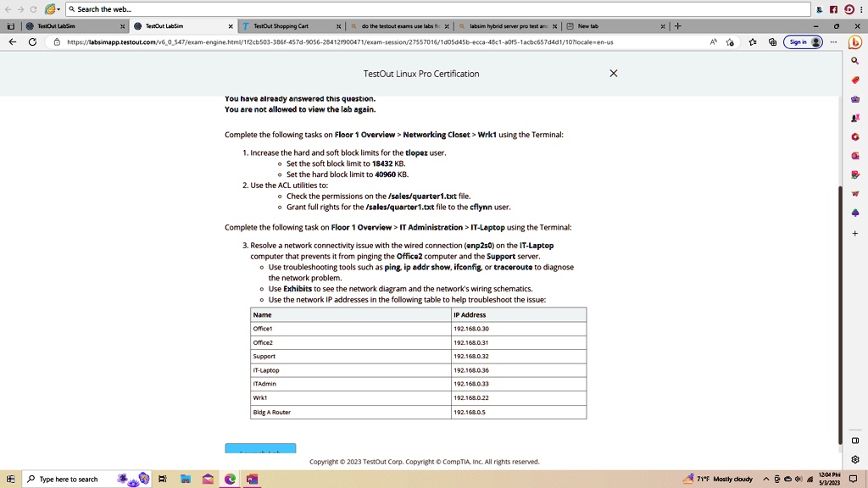Open sidebar Shopping tag icon

click(x=855, y=80)
